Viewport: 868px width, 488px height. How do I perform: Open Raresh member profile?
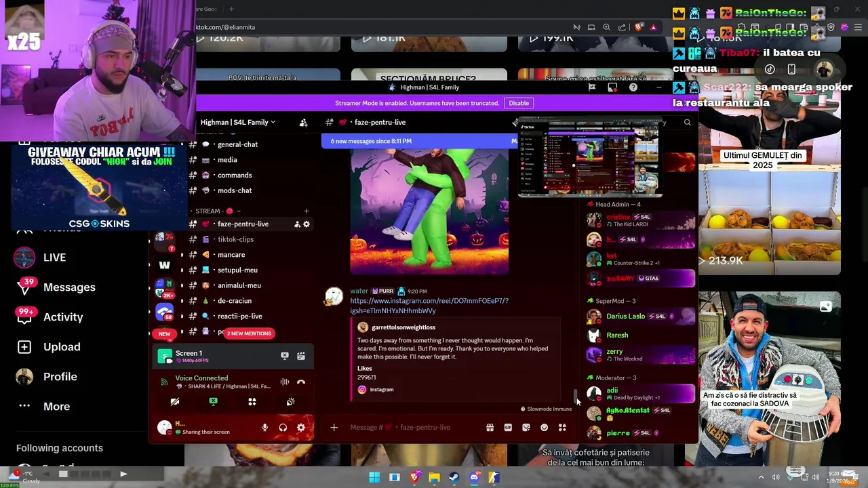(x=641, y=335)
